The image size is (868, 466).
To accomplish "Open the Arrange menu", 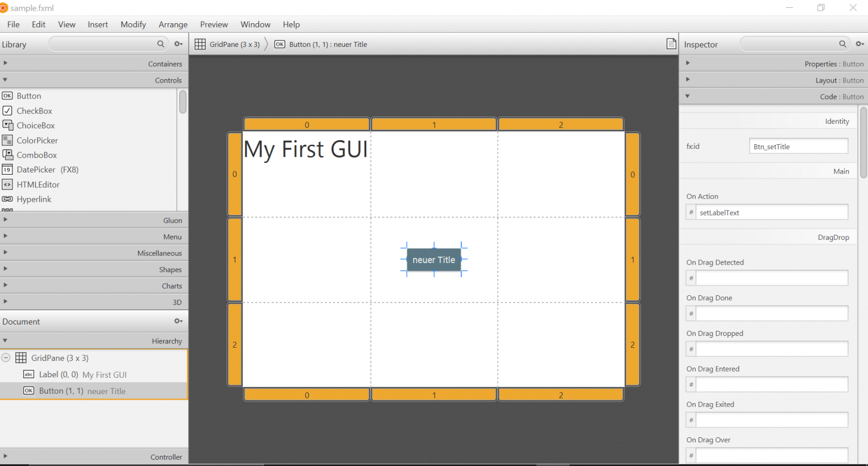I will 173,24.
